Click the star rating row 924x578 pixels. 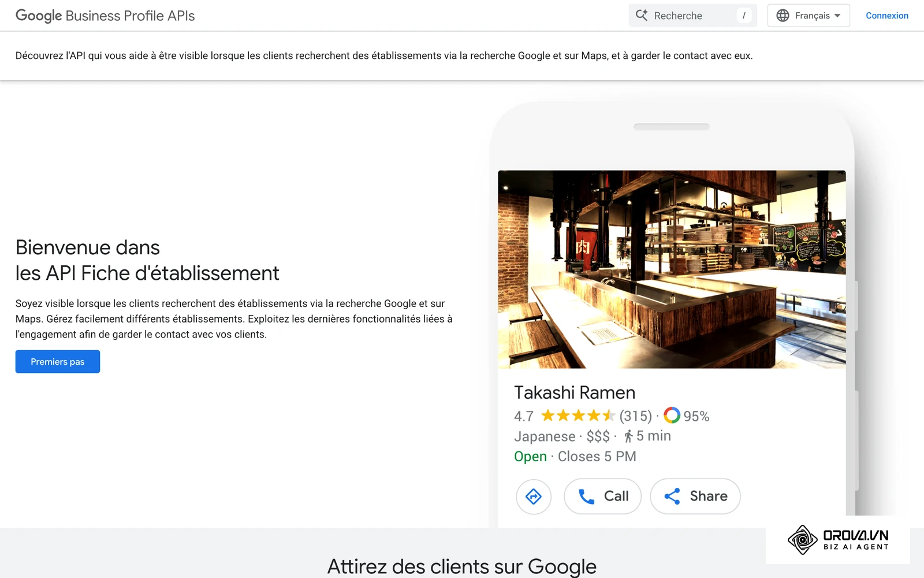point(578,416)
